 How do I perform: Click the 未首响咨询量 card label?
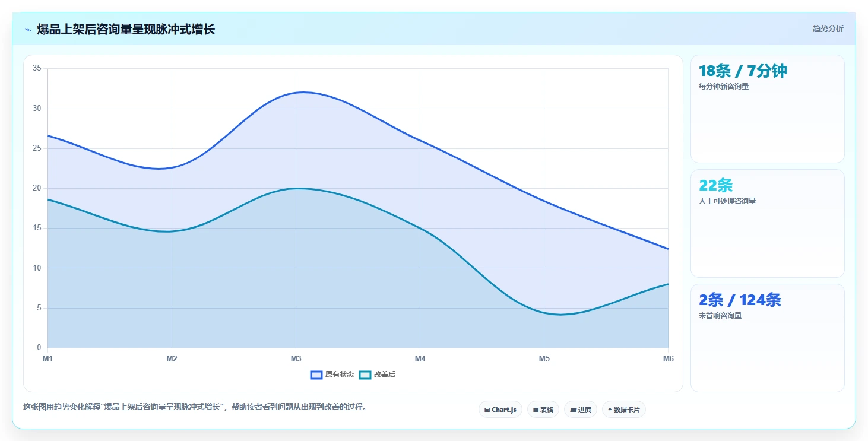[720, 316]
